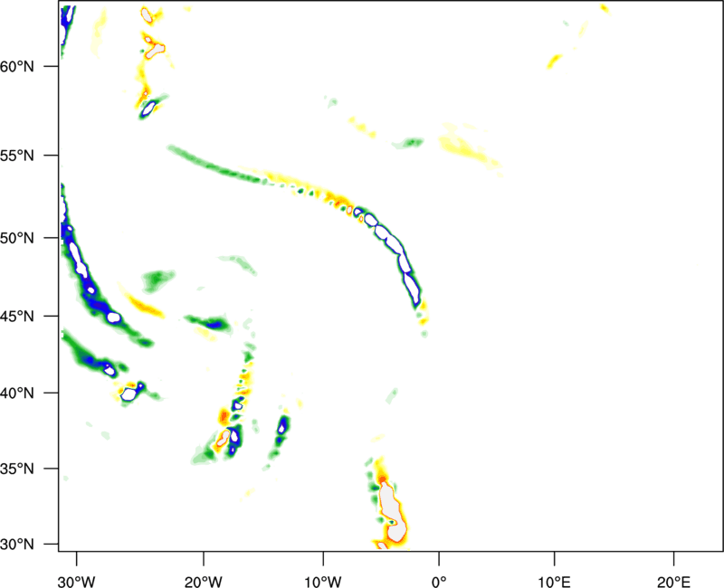The width and height of the screenshot is (724, 588).
Task: Click the 45°N latitude label
Action: 17,317
